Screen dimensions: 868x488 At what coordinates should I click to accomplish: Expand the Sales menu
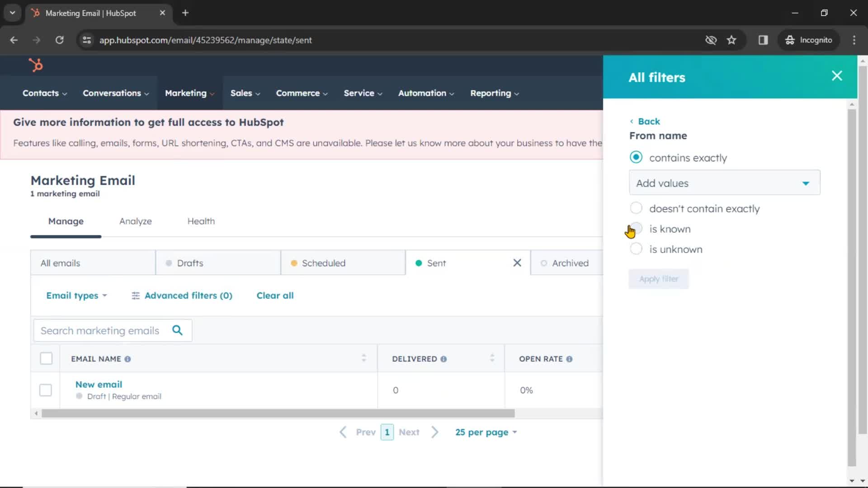245,93
